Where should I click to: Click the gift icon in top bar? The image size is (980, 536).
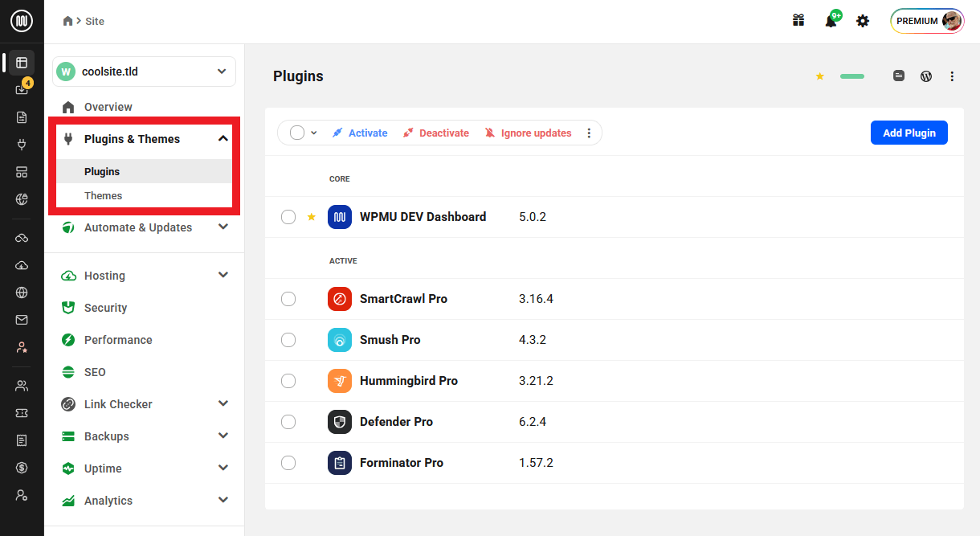[798, 21]
